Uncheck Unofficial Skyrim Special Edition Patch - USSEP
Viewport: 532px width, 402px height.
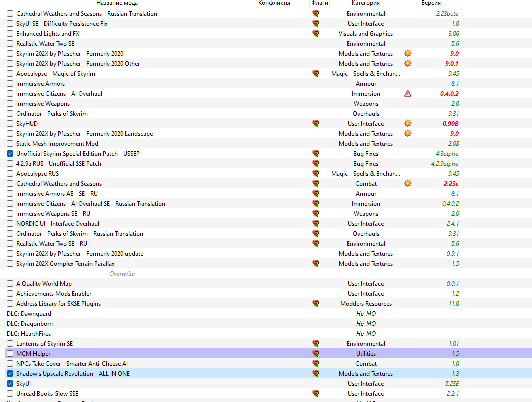tap(10, 154)
